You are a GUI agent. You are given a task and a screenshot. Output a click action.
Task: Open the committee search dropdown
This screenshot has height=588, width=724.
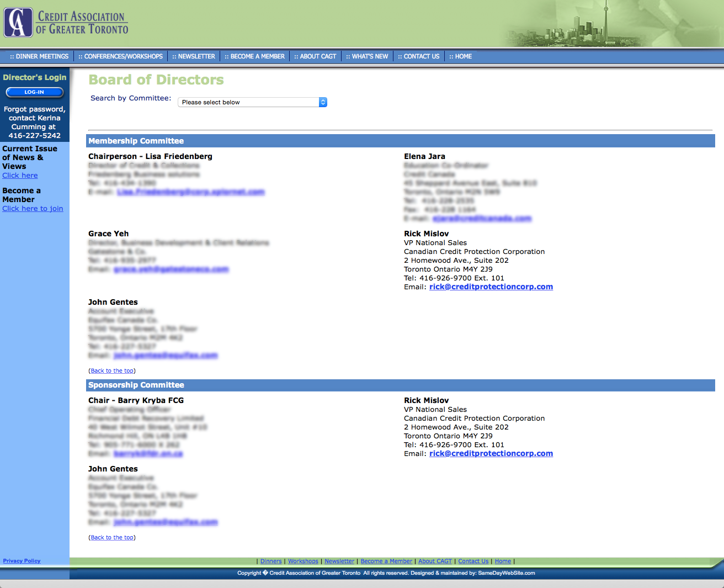pyautogui.click(x=252, y=102)
